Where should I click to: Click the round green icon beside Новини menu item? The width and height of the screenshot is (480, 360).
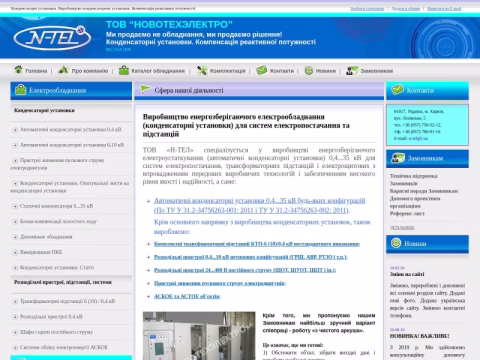click(309, 70)
